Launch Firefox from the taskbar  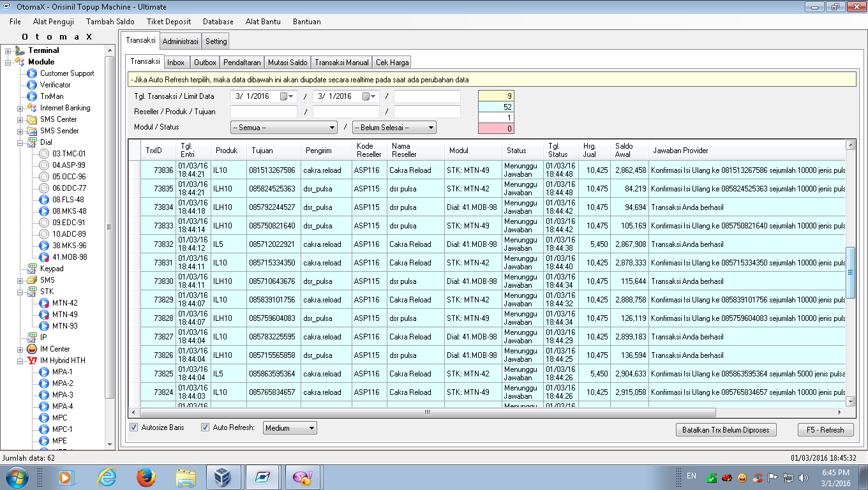pyautogui.click(x=146, y=477)
